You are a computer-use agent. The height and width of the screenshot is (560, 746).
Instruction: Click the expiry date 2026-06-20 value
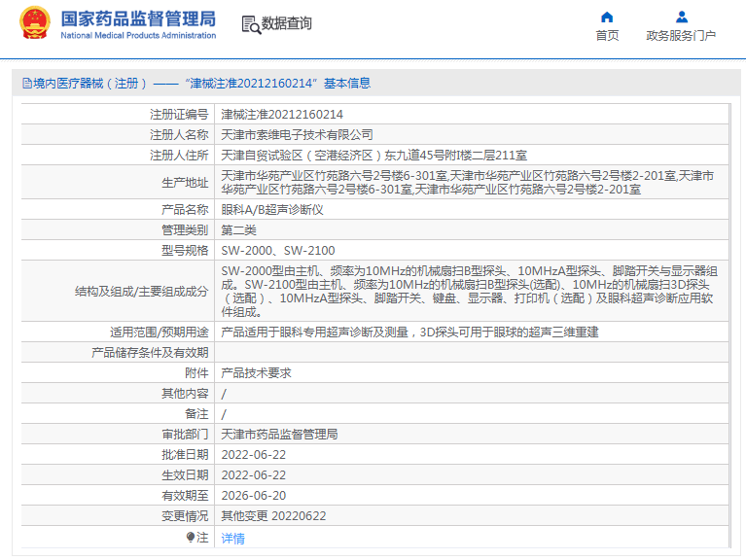click(253, 496)
